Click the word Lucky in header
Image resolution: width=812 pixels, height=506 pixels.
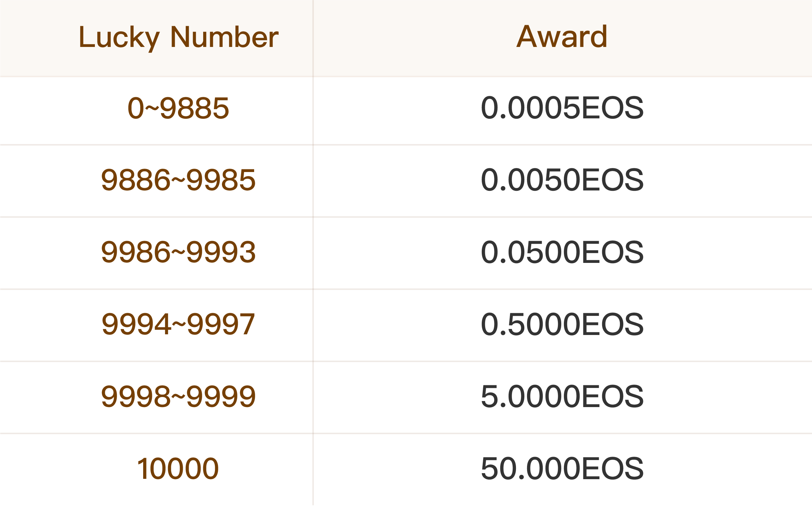(119, 38)
